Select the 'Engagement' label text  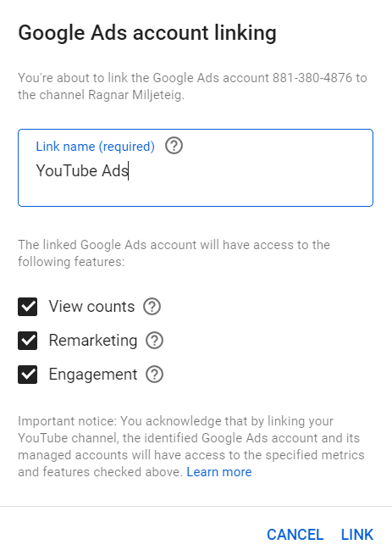93,375
